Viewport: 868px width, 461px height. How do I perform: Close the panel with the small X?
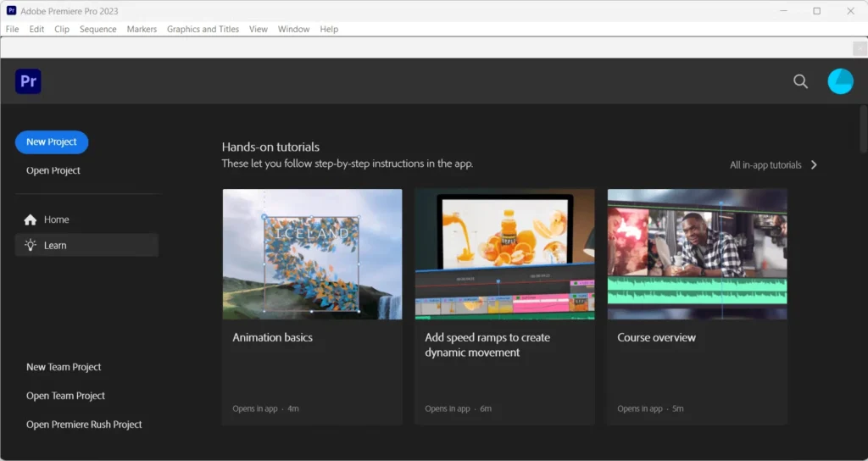(858, 48)
